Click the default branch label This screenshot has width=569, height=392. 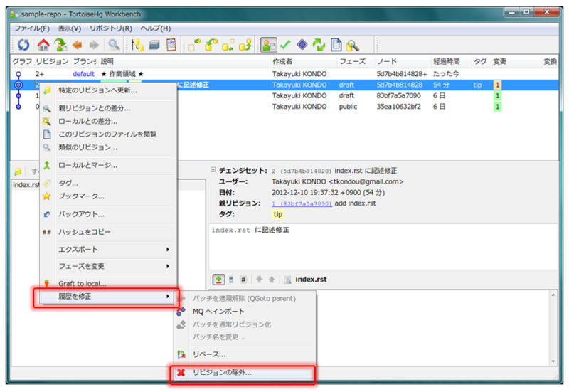(83, 74)
